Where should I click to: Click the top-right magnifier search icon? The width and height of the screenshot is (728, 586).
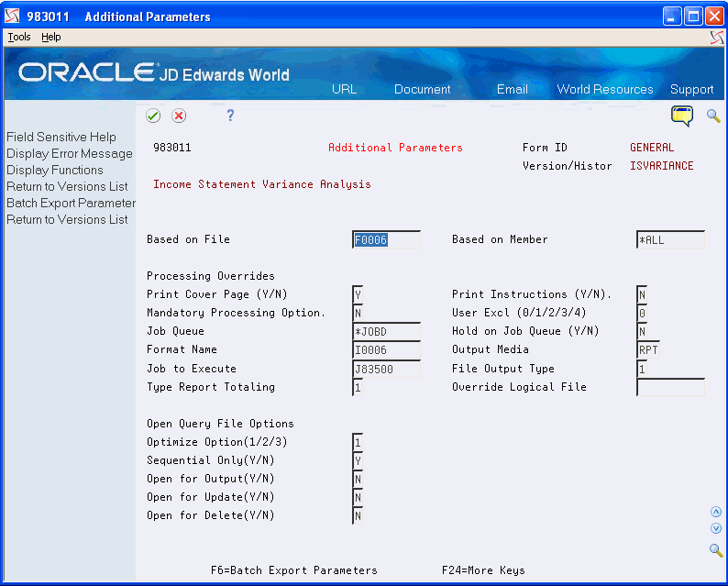click(713, 116)
